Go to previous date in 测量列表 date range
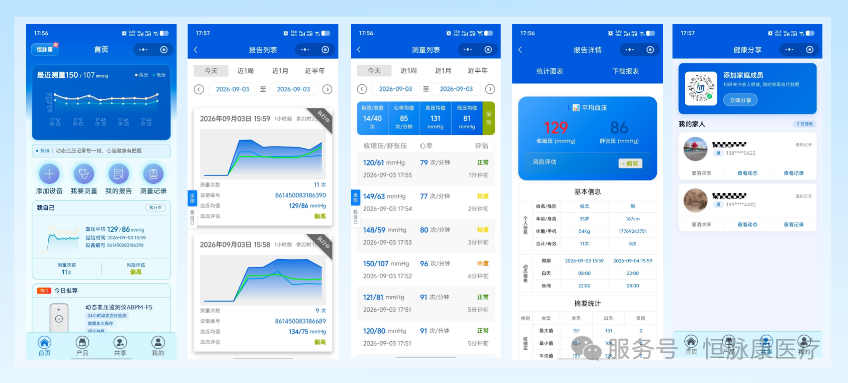The height and width of the screenshot is (383, 848). coord(362,89)
